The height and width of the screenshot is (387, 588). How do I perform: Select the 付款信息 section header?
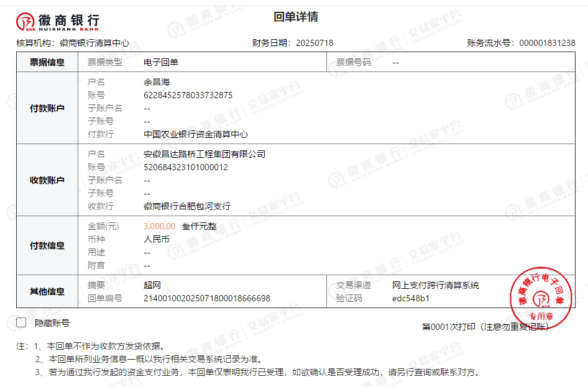47,245
